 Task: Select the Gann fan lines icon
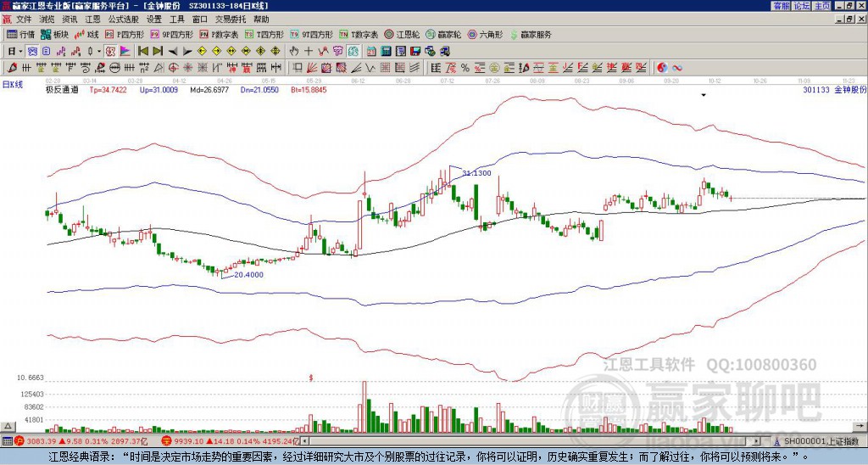click(311, 68)
